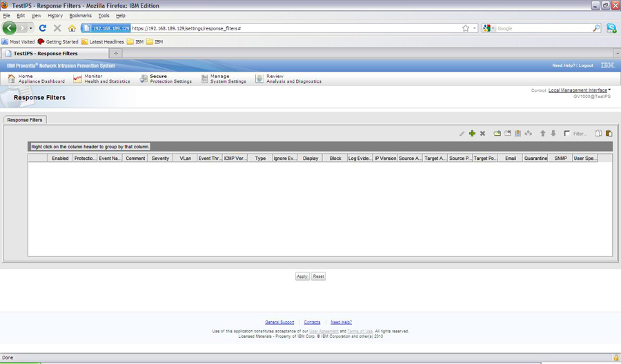Click the Google search input field
This screenshot has height=364, width=621.
544,28
